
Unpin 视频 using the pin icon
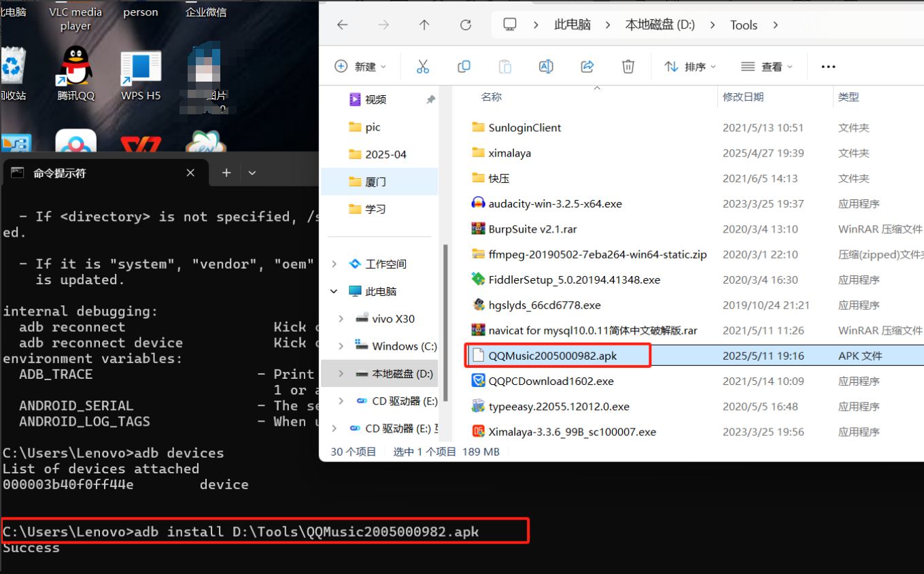coord(430,100)
